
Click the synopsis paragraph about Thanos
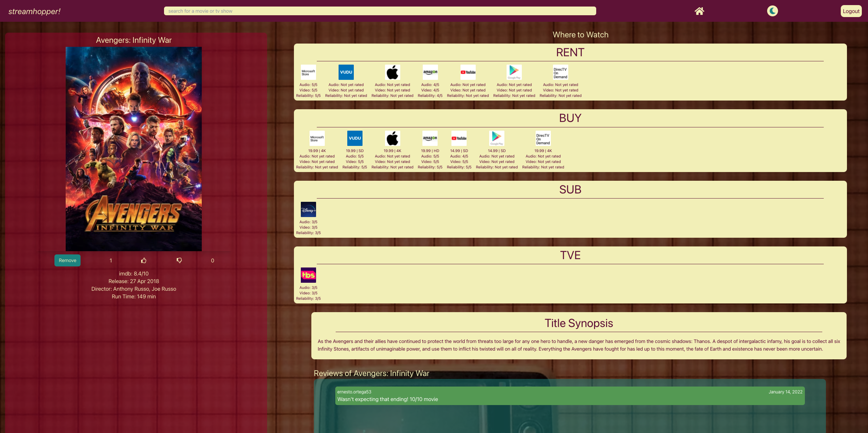coord(579,345)
